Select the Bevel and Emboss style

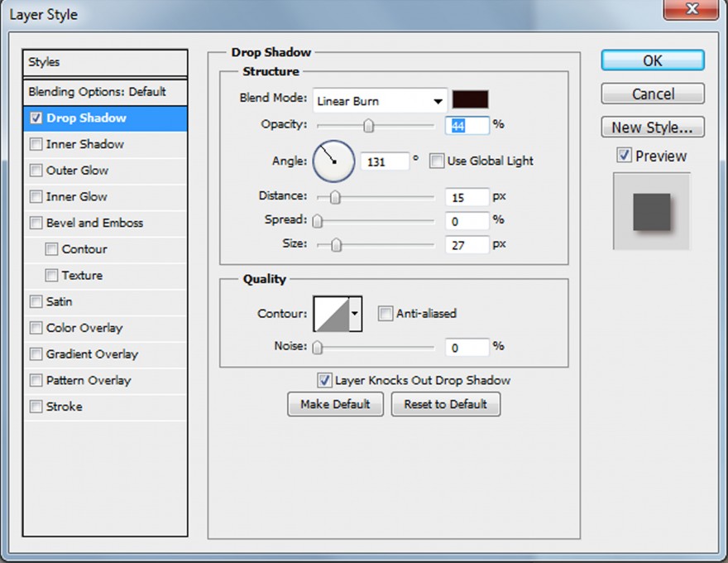pos(94,223)
